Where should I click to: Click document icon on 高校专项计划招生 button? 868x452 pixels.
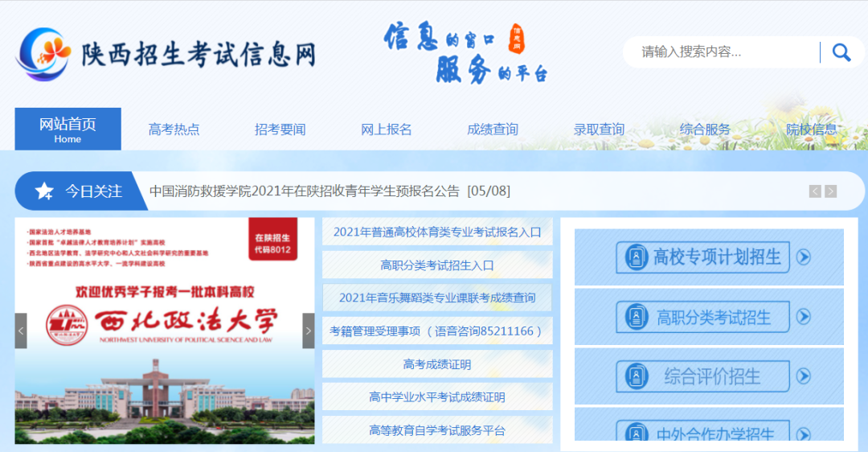pyautogui.click(x=636, y=257)
